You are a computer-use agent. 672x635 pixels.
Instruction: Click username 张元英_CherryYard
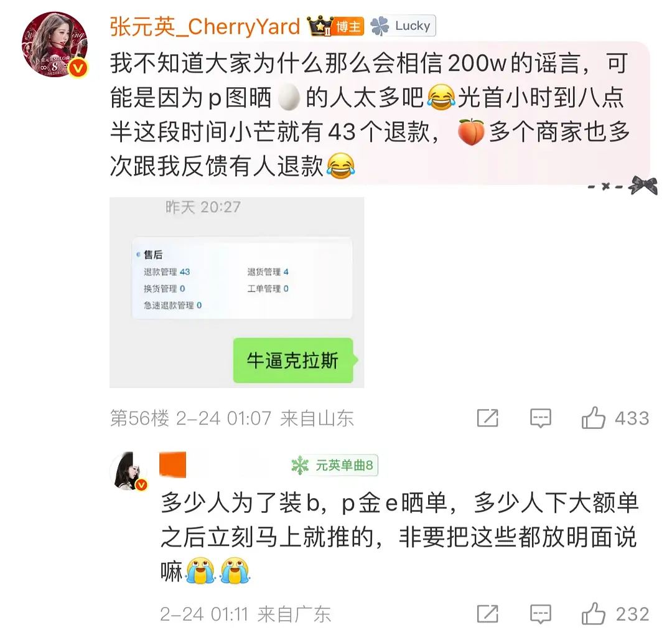(x=205, y=27)
